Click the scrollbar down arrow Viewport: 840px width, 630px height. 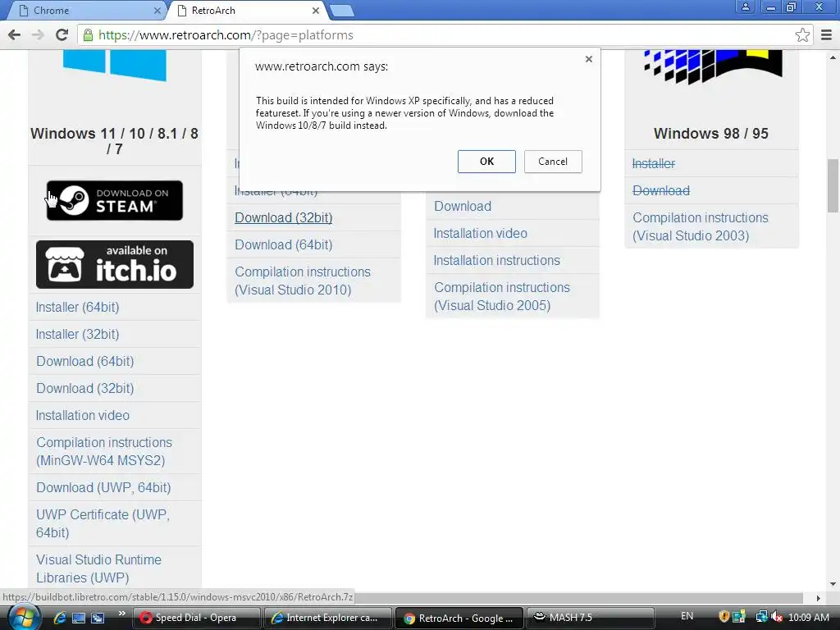click(x=833, y=584)
